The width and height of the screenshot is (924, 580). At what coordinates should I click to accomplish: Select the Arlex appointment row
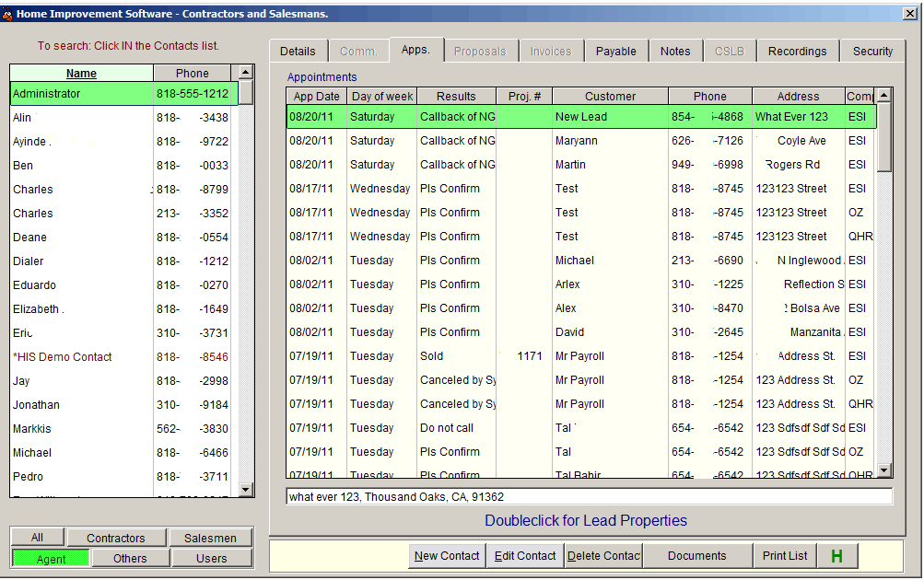(581, 284)
